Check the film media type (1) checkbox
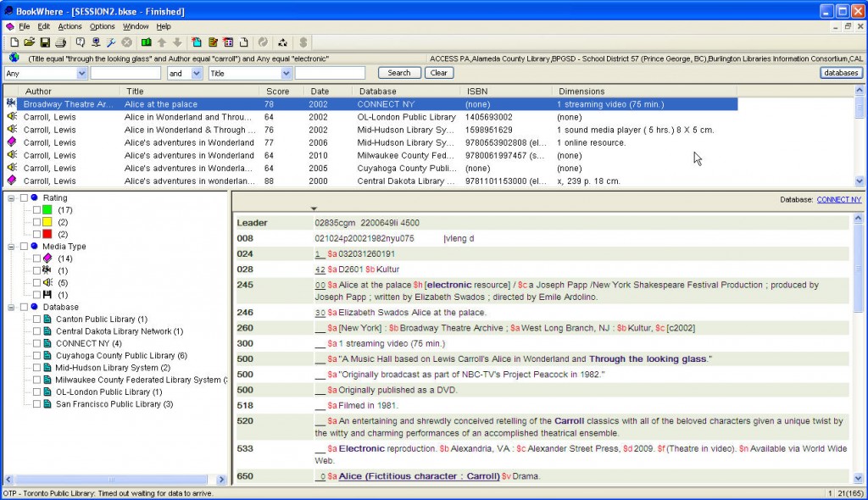The image size is (868, 500). (x=36, y=271)
